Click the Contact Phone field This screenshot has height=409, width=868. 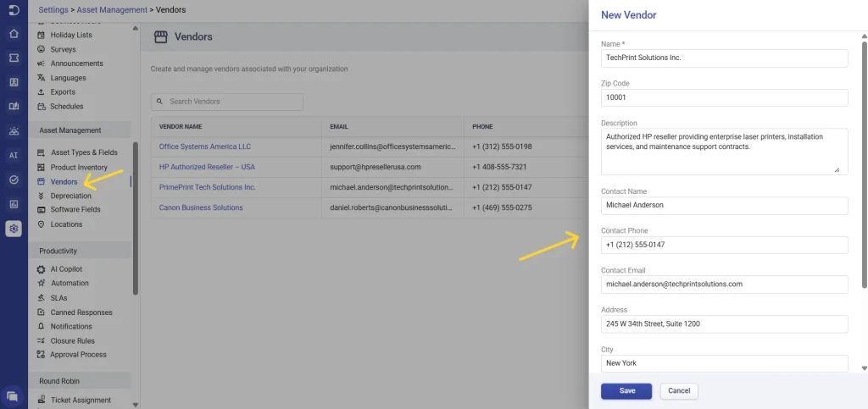pyautogui.click(x=725, y=245)
